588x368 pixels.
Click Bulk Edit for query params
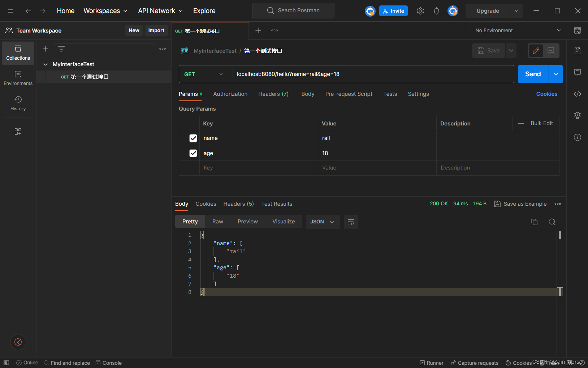(542, 123)
